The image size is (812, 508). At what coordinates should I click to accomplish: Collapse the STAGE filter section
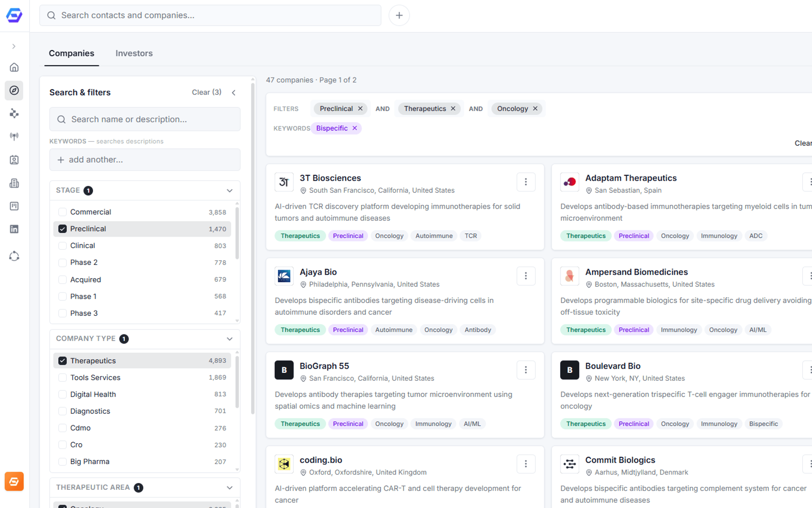230,190
